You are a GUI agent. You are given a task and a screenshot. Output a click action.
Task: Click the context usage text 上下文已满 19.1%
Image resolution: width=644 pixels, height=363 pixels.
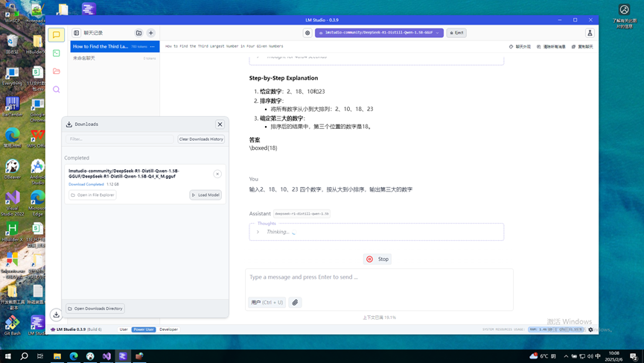(379, 318)
